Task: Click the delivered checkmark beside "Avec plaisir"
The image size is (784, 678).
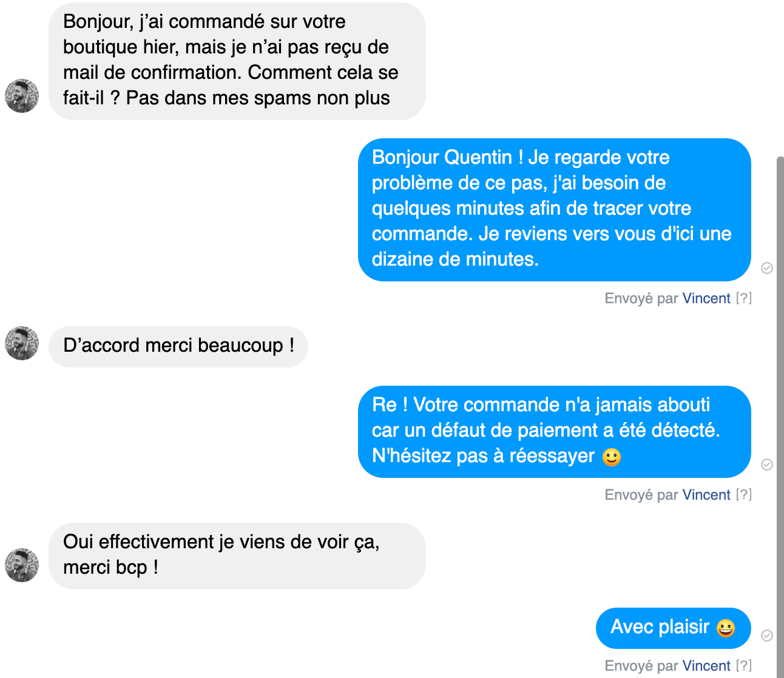Action: click(x=767, y=636)
